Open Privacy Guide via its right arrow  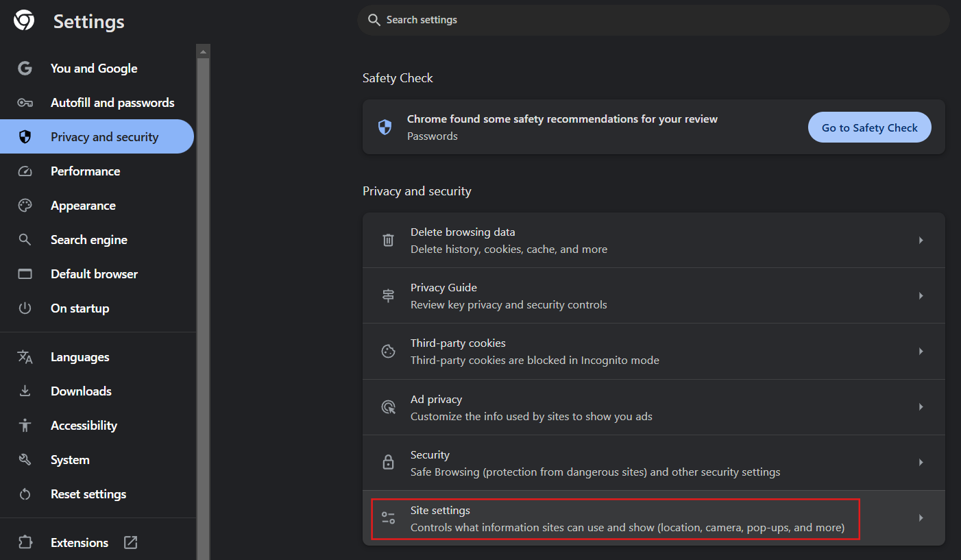coord(921,296)
